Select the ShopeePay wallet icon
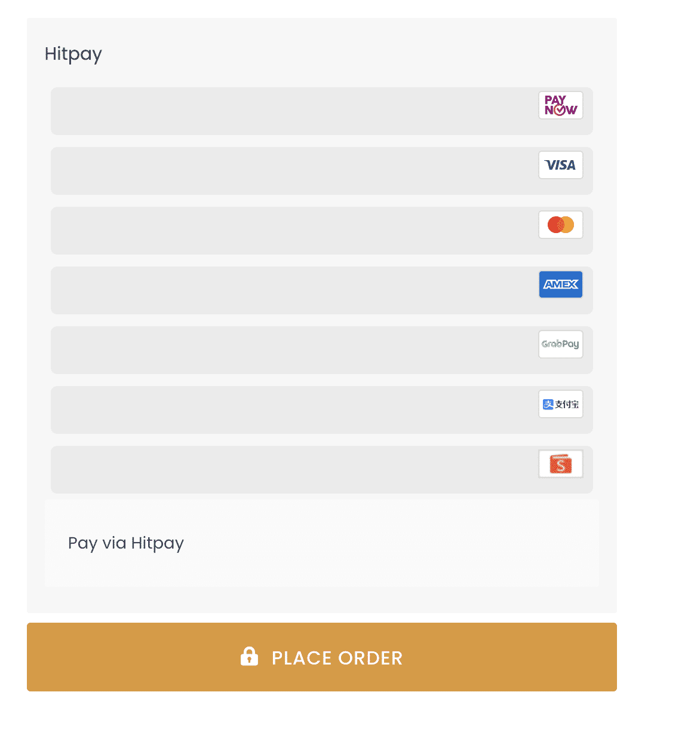Image resolution: width=700 pixels, height=741 pixels. [x=560, y=464]
